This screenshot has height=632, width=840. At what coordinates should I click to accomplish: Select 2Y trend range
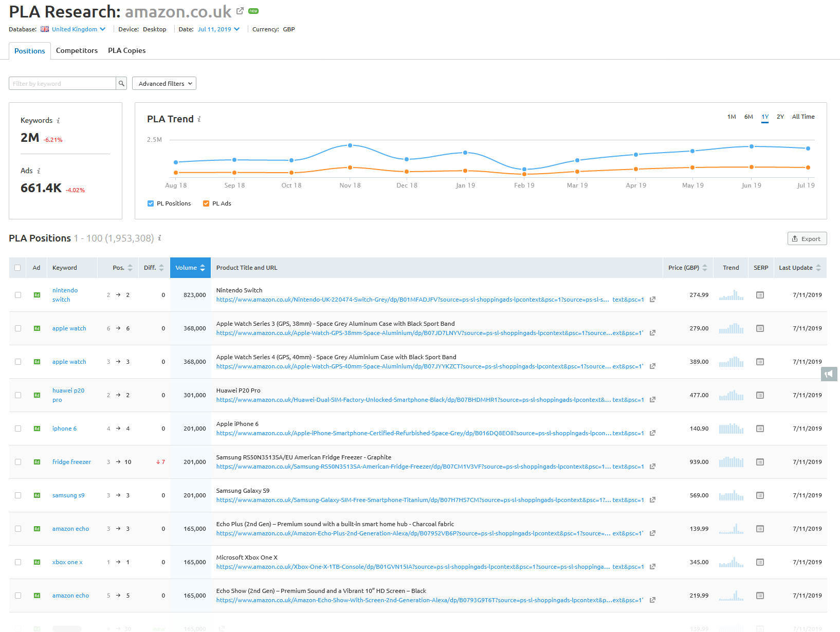coord(780,117)
